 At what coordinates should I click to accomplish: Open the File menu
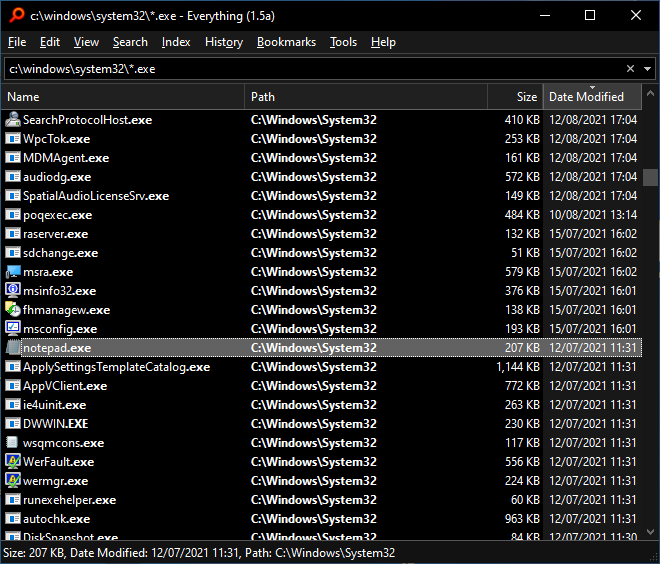[x=17, y=42]
